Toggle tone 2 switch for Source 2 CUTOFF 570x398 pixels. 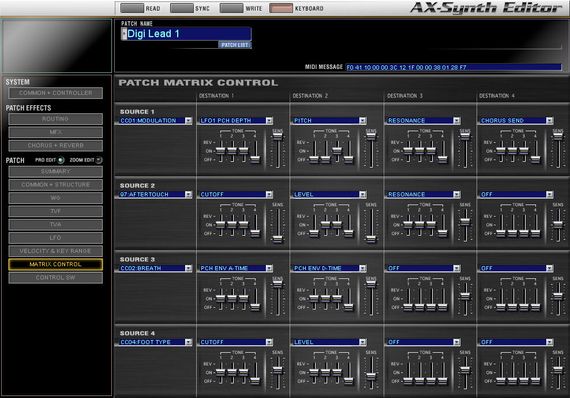[x=232, y=224]
